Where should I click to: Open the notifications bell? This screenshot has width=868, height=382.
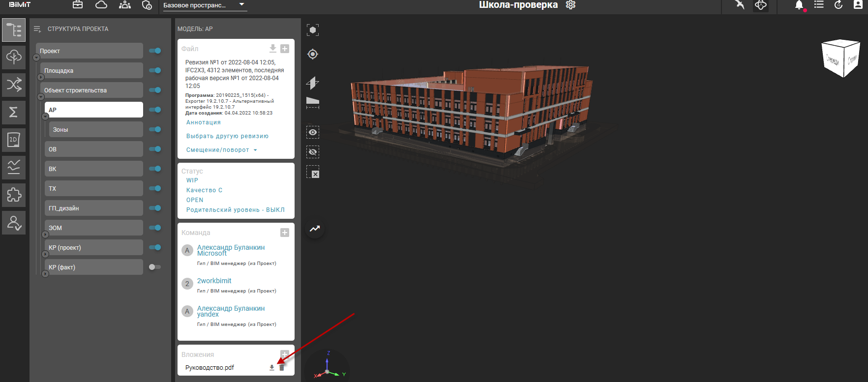(x=799, y=5)
